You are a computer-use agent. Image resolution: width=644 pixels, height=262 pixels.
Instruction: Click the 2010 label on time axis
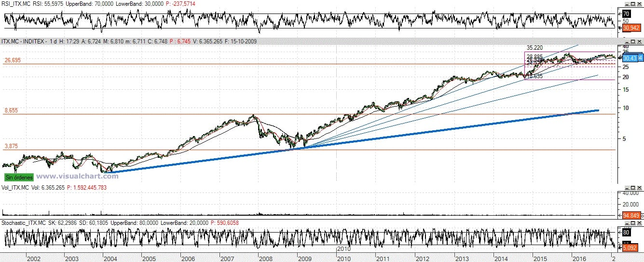click(x=343, y=259)
